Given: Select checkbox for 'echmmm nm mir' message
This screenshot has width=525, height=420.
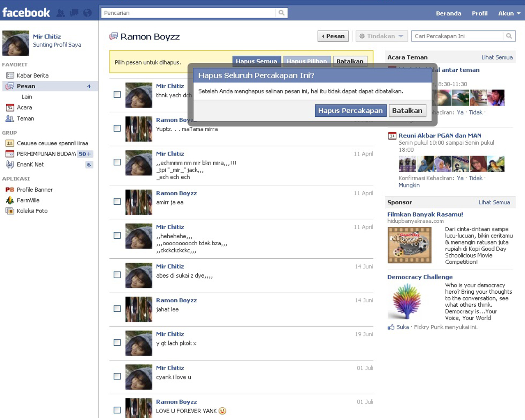Looking at the screenshot, I should point(117,162).
